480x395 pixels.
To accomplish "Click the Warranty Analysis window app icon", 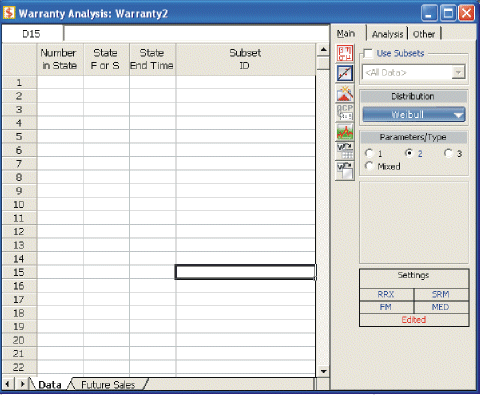I will [9, 13].
